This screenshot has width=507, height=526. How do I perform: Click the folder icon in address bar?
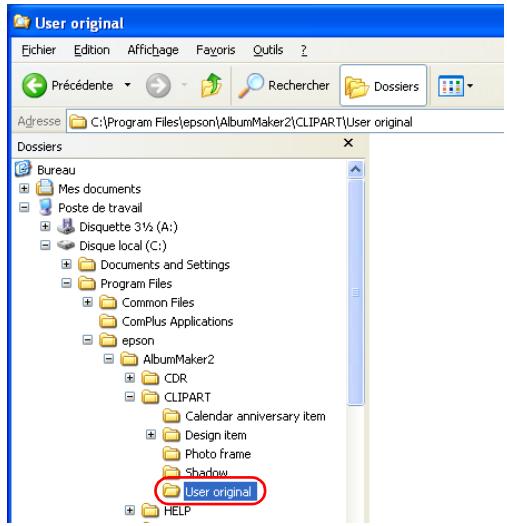tap(78, 122)
